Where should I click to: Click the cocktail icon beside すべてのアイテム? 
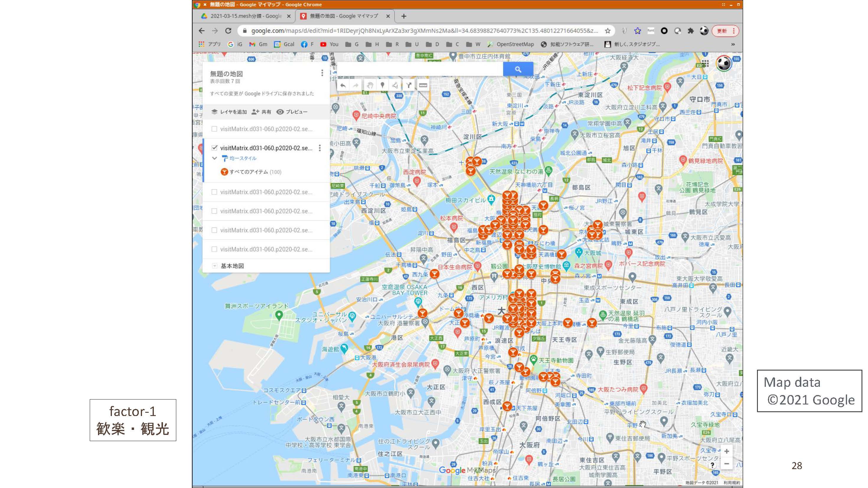pos(224,172)
